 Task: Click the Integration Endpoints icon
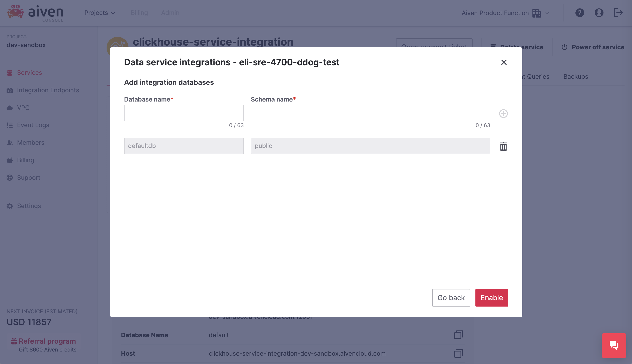coord(9,90)
